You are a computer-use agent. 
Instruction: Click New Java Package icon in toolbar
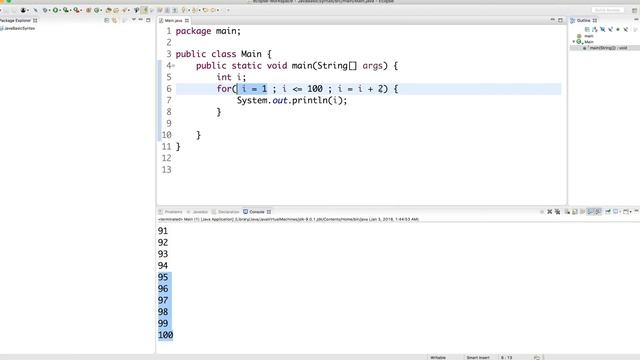pyautogui.click(x=88, y=10)
